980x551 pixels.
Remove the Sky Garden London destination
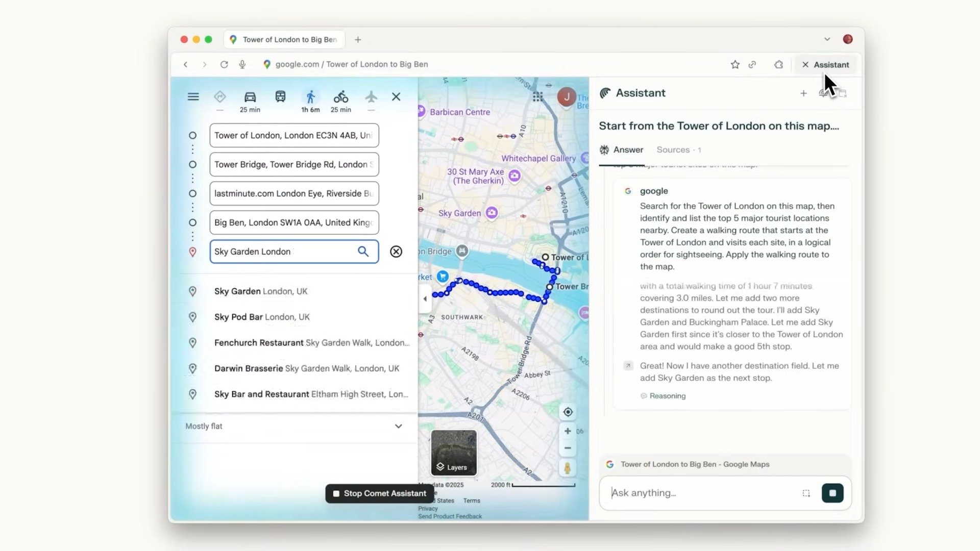click(396, 252)
